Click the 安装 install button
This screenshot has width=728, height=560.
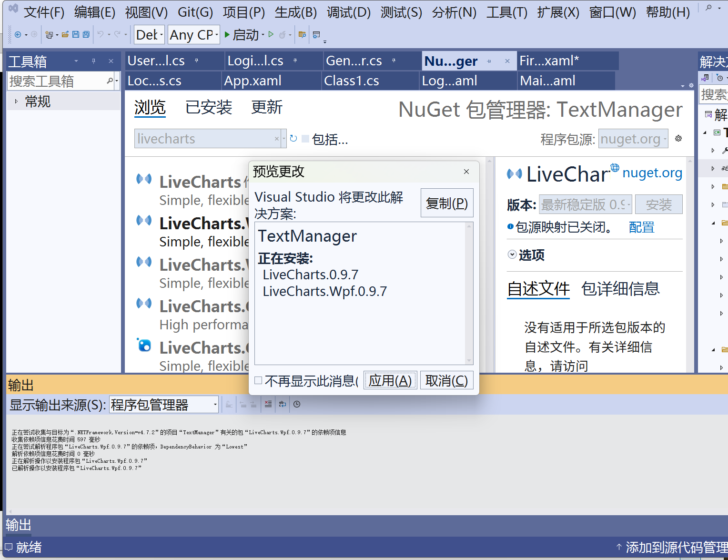[658, 204]
